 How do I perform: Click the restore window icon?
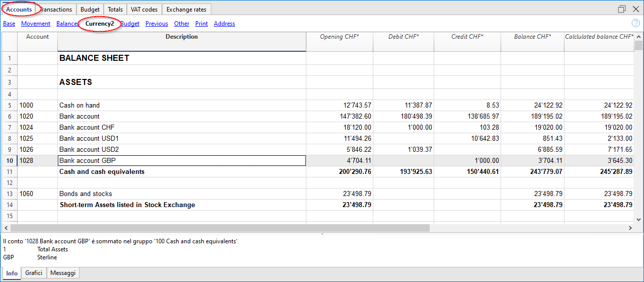622,9
